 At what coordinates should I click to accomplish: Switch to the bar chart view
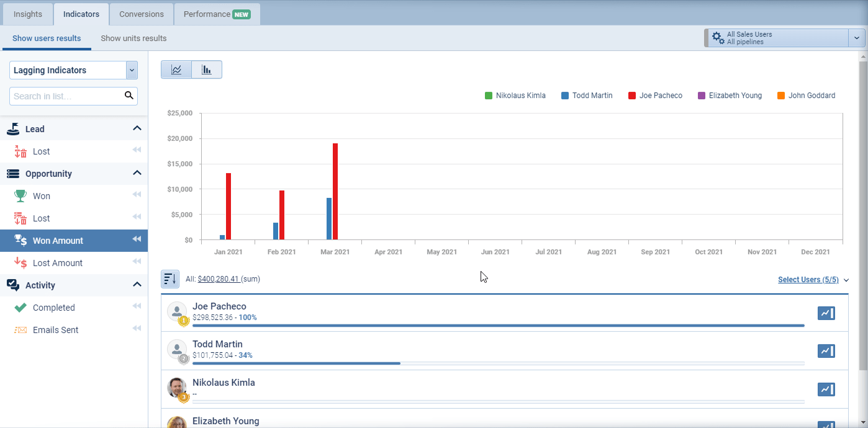coord(207,69)
